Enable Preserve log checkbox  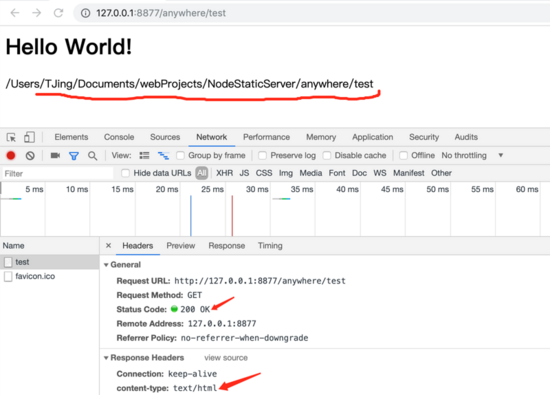click(262, 155)
